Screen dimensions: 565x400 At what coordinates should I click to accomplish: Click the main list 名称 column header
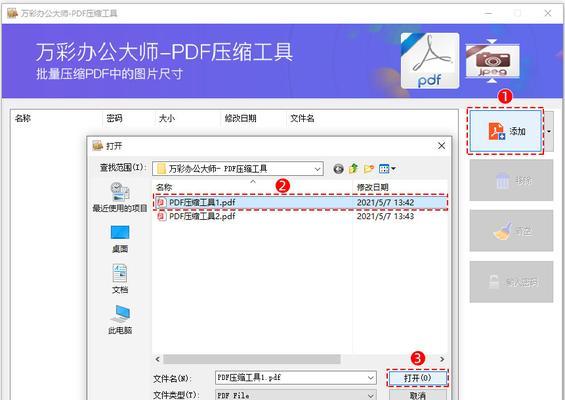tap(23, 118)
